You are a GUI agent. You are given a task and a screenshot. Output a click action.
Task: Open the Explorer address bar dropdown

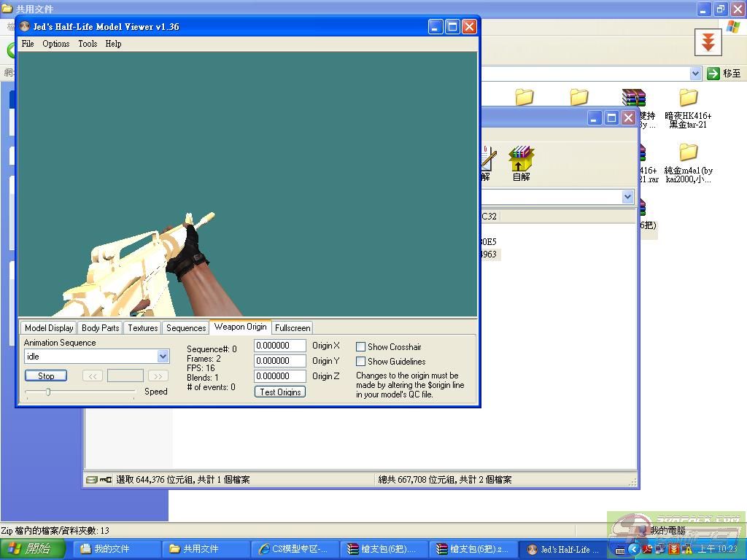click(695, 74)
